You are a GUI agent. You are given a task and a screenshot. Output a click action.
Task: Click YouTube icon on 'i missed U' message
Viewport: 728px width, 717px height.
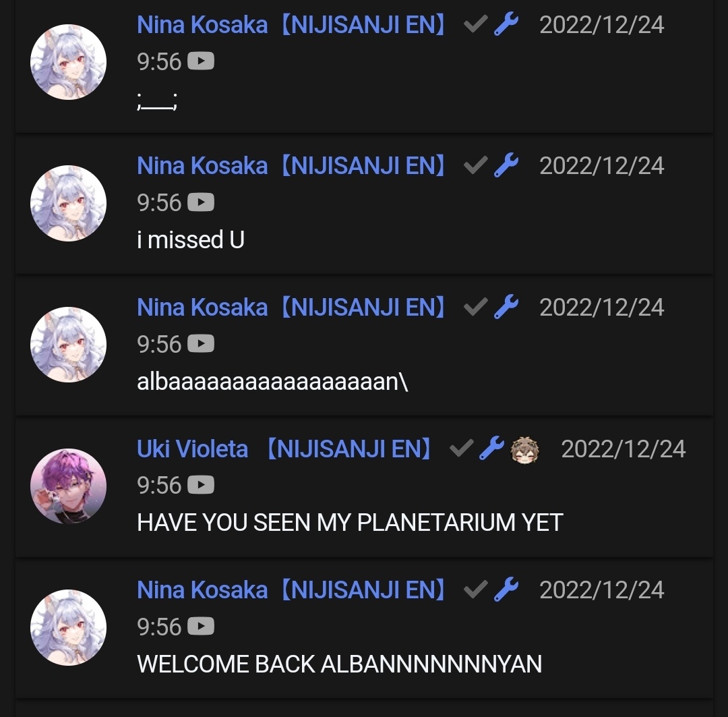point(201,202)
